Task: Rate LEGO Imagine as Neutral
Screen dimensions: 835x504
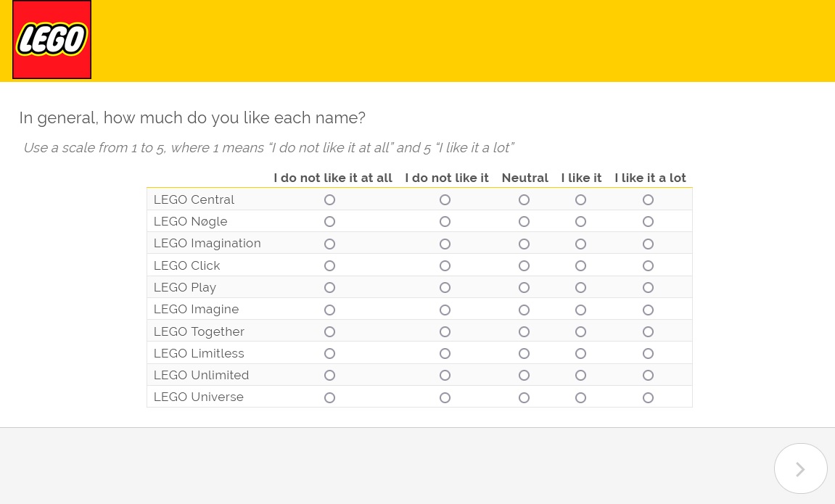Action: pyautogui.click(x=524, y=310)
